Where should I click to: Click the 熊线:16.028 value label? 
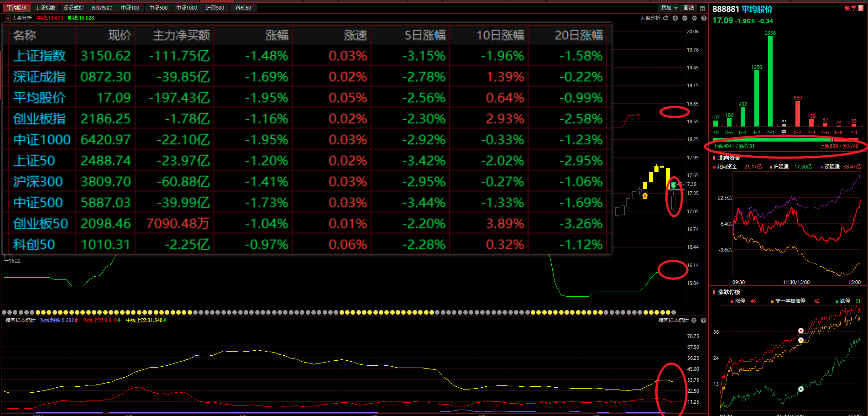80,18
